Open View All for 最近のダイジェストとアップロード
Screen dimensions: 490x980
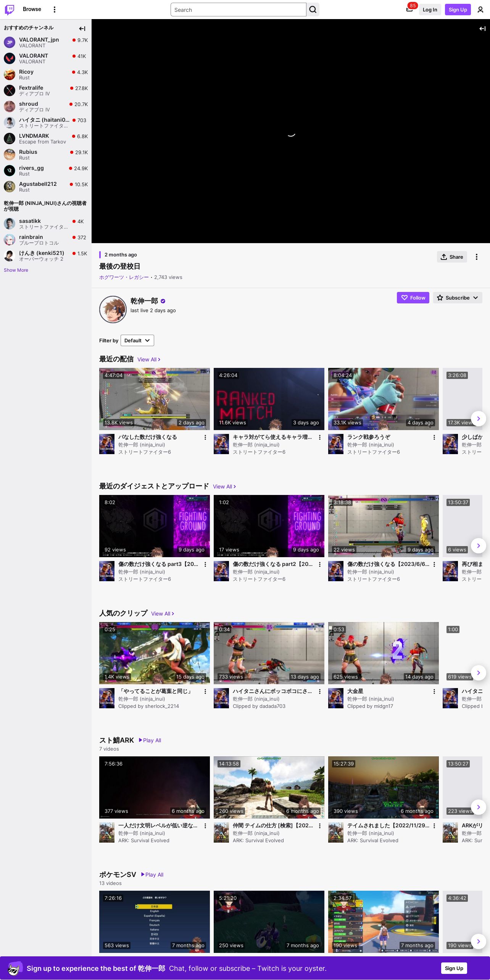[x=224, y=487]
